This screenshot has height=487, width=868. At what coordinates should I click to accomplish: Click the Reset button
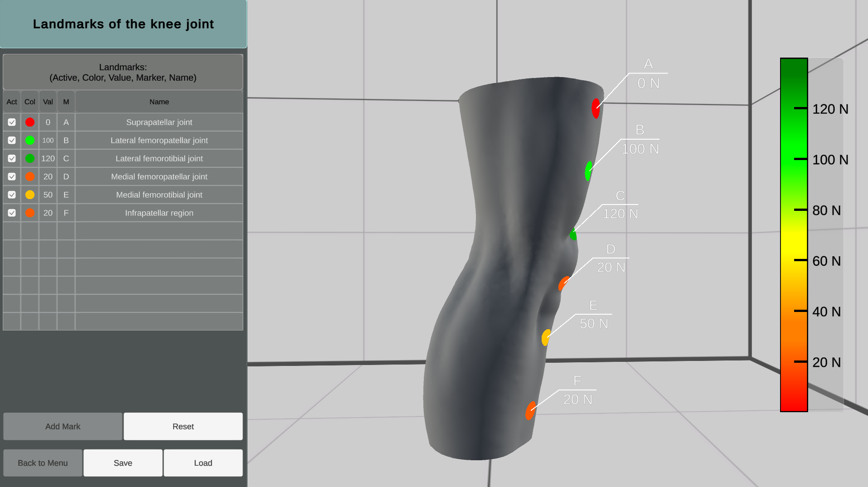(183, 426)
